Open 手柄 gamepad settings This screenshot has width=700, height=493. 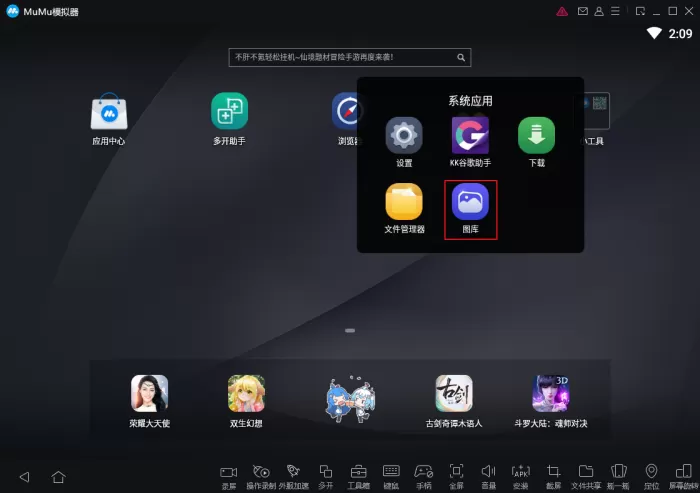(424, 476)
